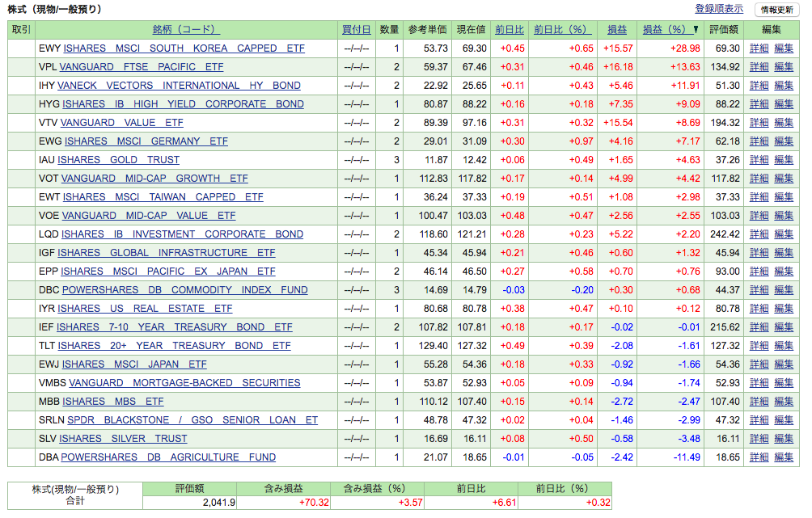Click 詳細 in the HYG row
812x518 pixels.
coord(759,104)
